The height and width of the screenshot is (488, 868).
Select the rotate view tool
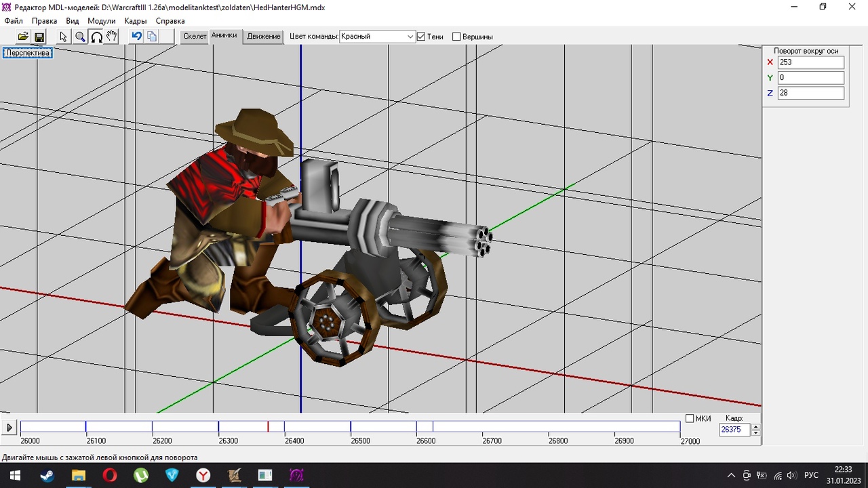coord(96,37)
